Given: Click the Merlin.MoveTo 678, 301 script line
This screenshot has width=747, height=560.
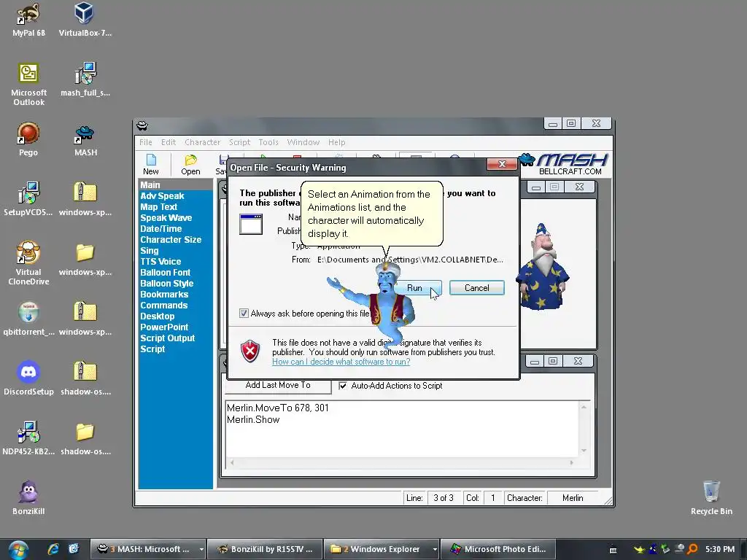Looking at the screenshot, I should pyautogui.click(x=278, y=408).
